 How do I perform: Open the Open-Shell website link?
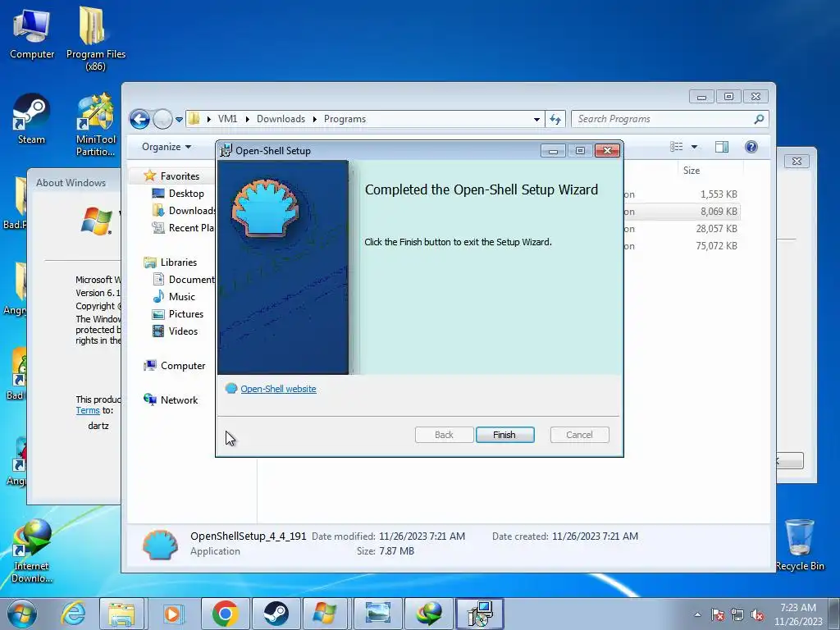click(278, 389)
